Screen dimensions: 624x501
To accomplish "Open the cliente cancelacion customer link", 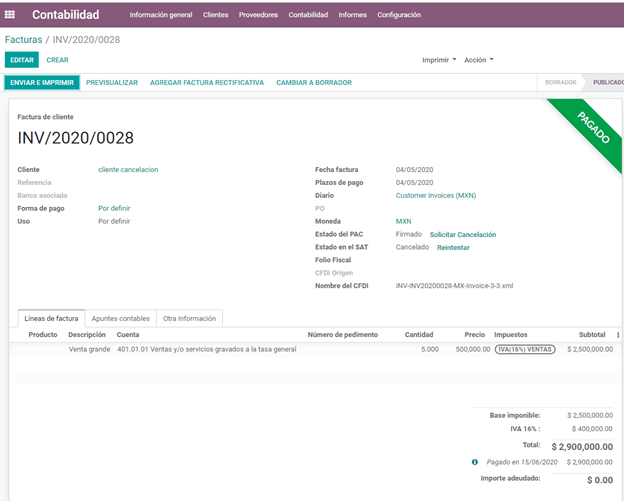I will (128, 170).
